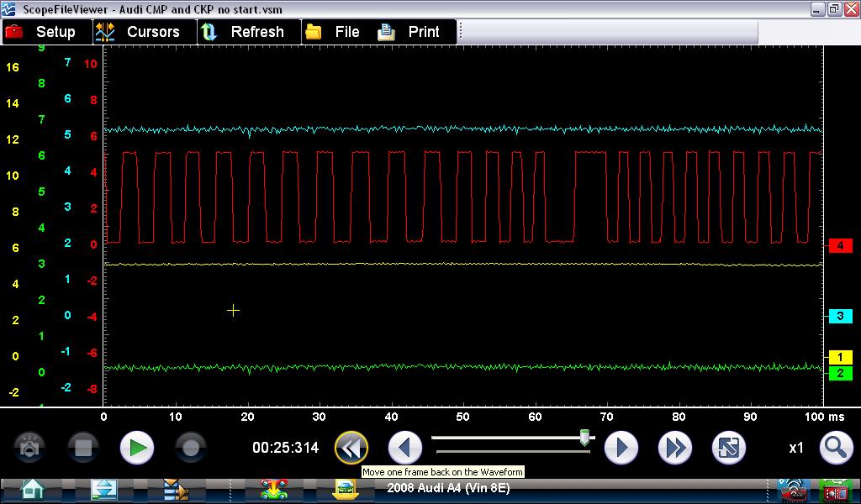Jump forward multiple frames with double-right arrow
The width and height of the screenshot is (861, 504).
coord(675,448)
